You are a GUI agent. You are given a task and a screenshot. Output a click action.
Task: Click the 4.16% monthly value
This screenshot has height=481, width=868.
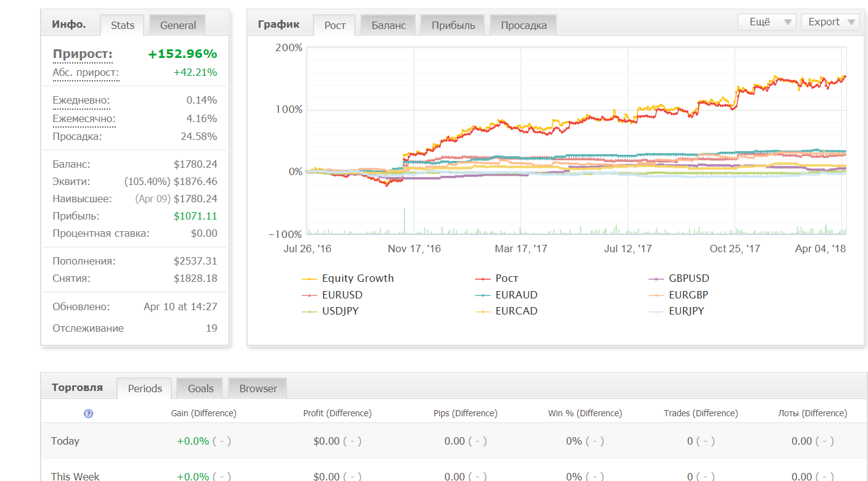pos(202,118)
